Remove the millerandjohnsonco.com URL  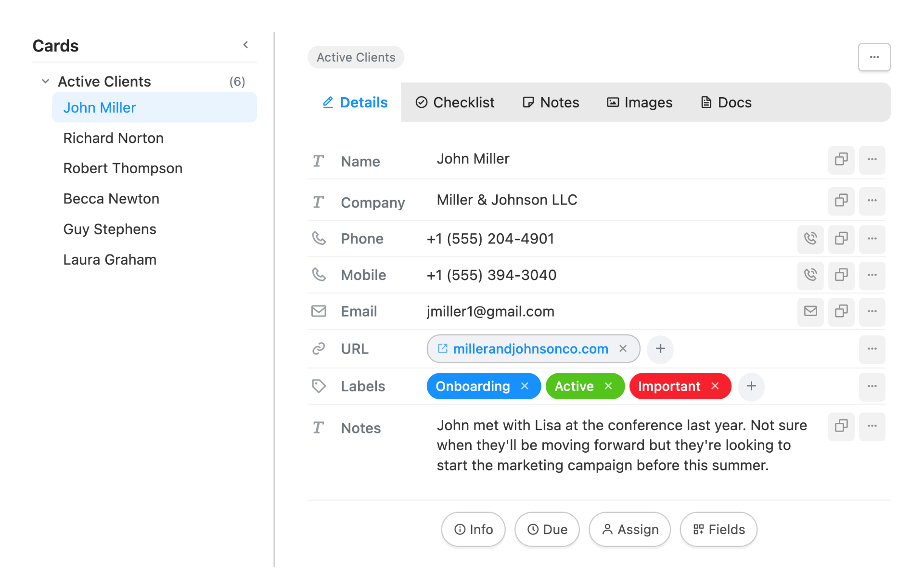pos(623,349)
